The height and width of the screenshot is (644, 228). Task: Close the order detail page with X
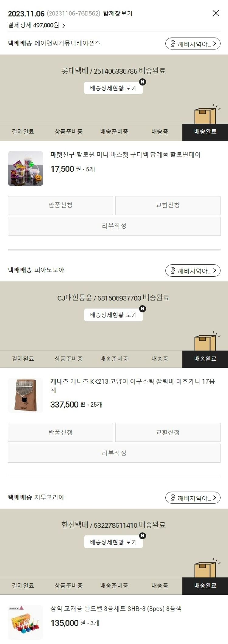216,13
